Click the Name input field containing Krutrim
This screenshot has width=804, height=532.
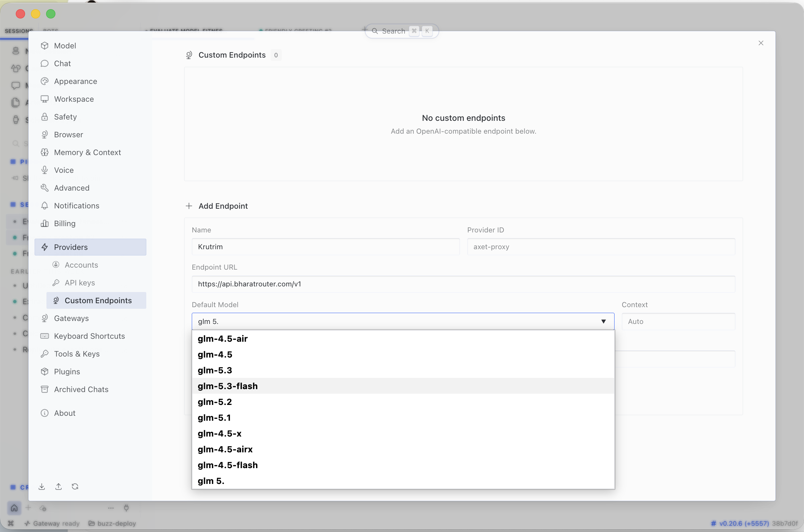(x=326, y=247)
